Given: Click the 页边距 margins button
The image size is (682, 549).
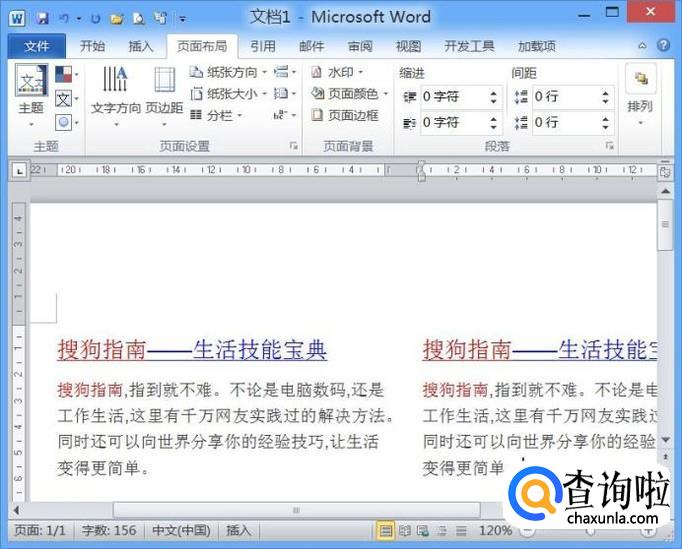Looking at the screenshot, I should point(164,97).
